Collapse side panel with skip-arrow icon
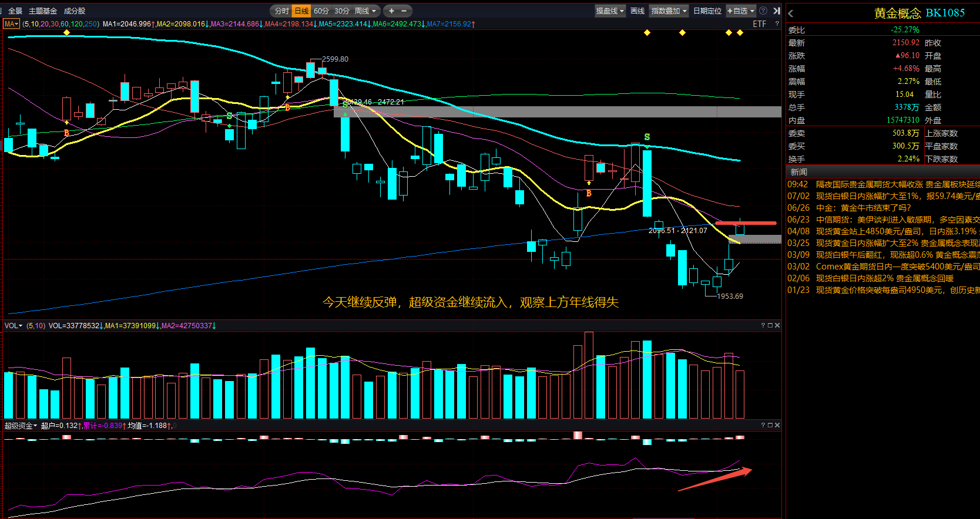Screen dimensions: 980x519 [776, 11]
